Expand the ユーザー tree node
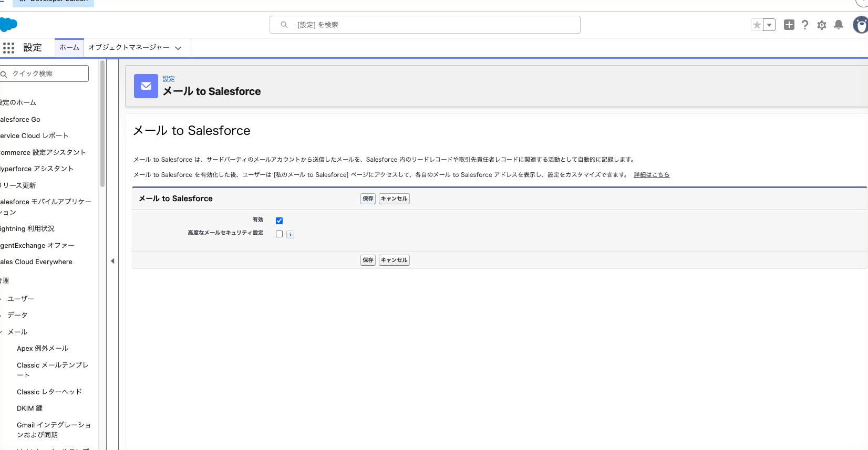The height and width of the screenshot is (450, 868). tap(2, 299)
